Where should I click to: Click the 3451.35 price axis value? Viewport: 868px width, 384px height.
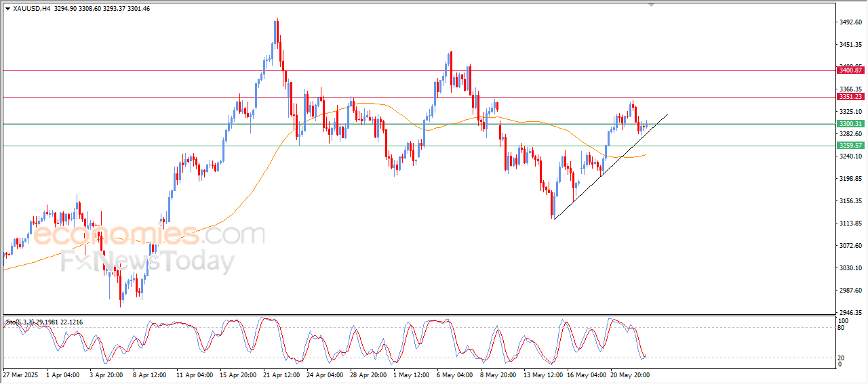850,45
